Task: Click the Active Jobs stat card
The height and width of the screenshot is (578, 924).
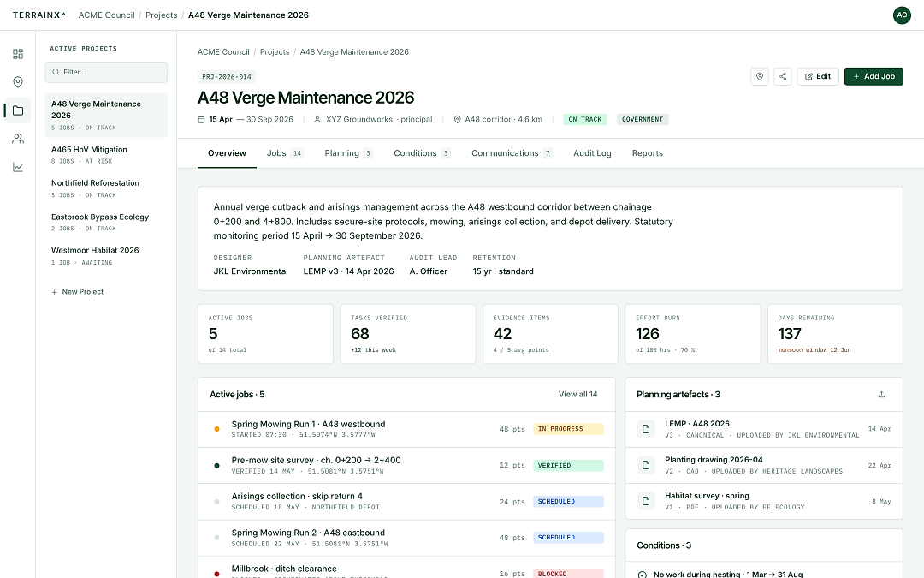Action: click(x=265, y=334)
